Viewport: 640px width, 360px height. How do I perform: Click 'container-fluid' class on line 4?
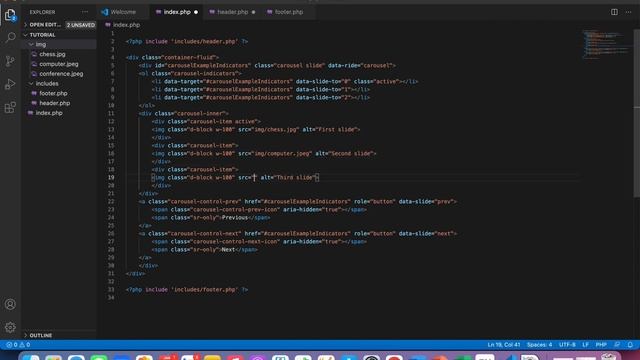tap(188, 58)
